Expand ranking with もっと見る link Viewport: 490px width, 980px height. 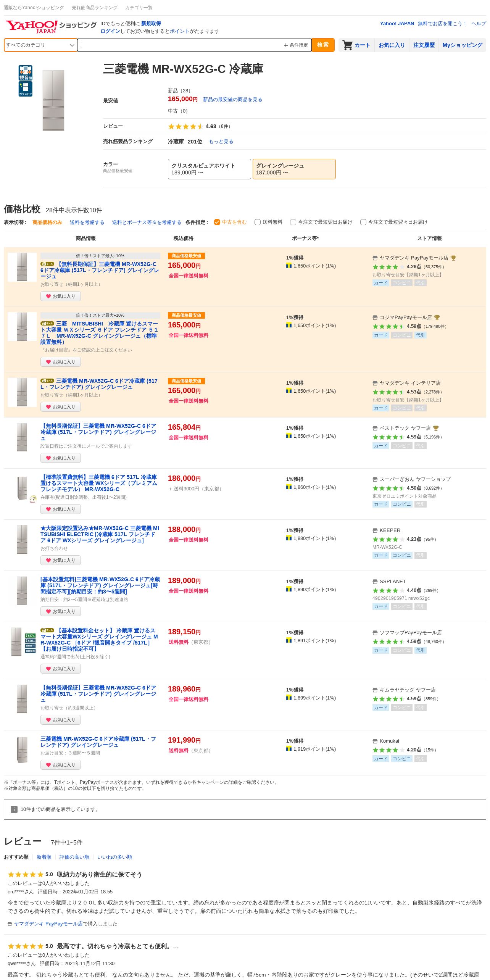[x=221, y=142]
